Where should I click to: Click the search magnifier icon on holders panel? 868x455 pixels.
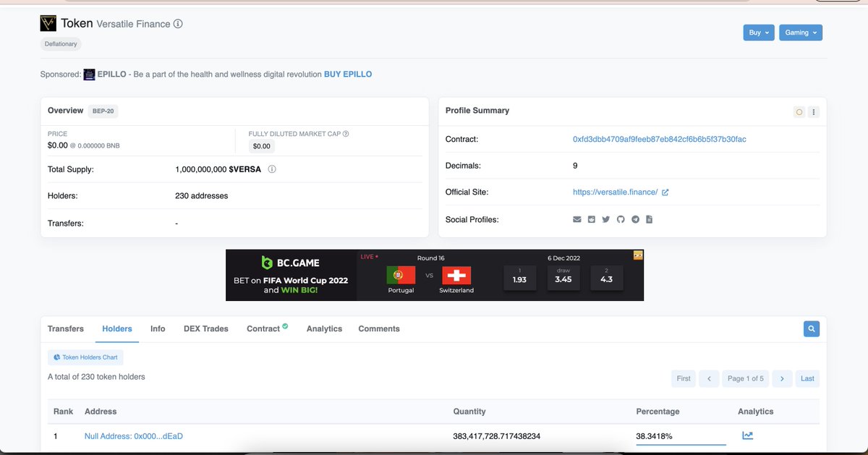(811, 328)
